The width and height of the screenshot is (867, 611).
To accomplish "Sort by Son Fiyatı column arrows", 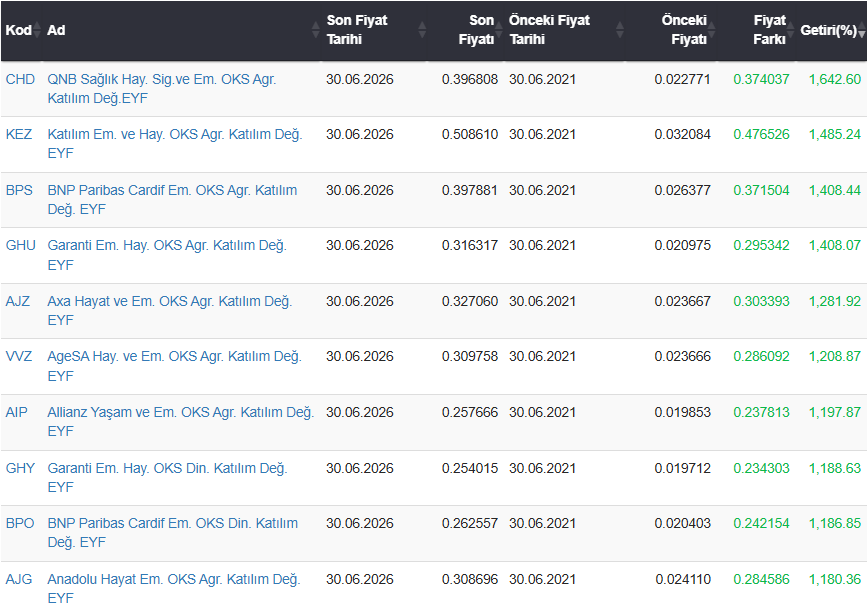I will click(x=499, y=30).
